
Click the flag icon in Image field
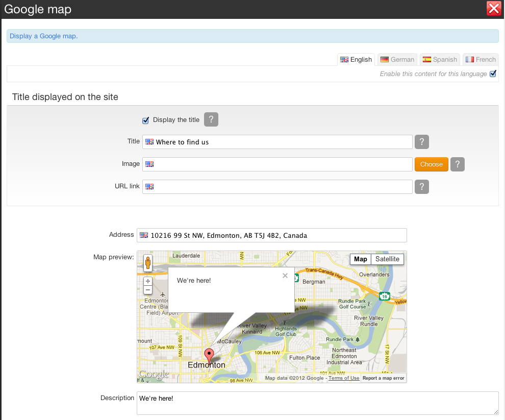pos(149,164)
